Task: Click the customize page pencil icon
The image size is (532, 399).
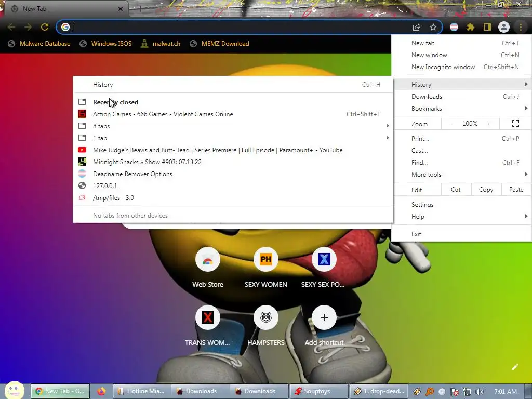Action: 515,367
